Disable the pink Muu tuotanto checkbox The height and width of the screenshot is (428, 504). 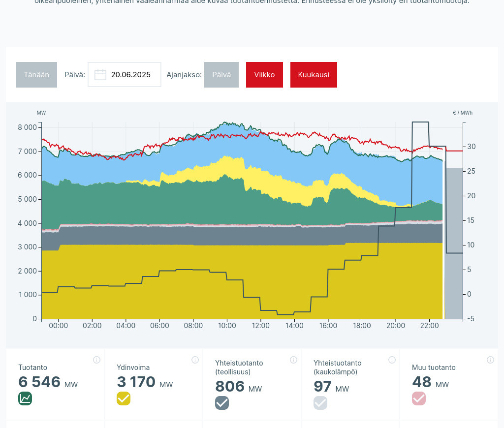[x=419, y=398]
